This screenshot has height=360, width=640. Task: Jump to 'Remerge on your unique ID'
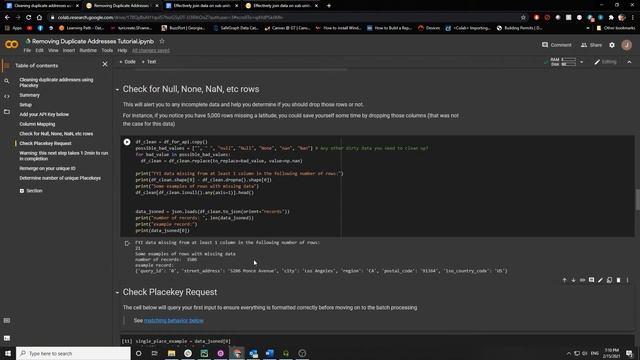click(x=47, y=169)
